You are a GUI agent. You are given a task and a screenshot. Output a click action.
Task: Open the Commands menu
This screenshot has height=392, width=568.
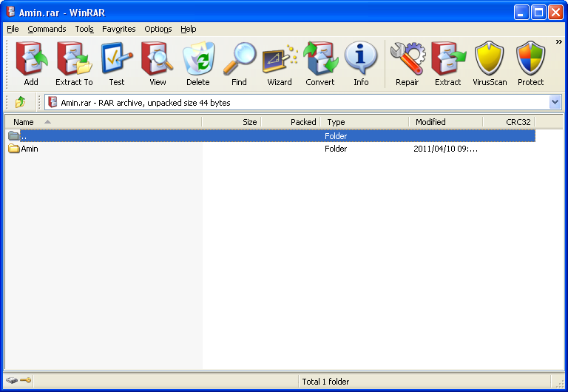click(x=47, y=29)
